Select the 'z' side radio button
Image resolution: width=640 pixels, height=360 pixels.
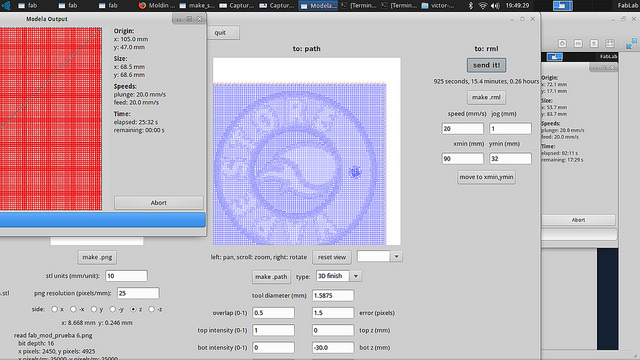point(133,309)
